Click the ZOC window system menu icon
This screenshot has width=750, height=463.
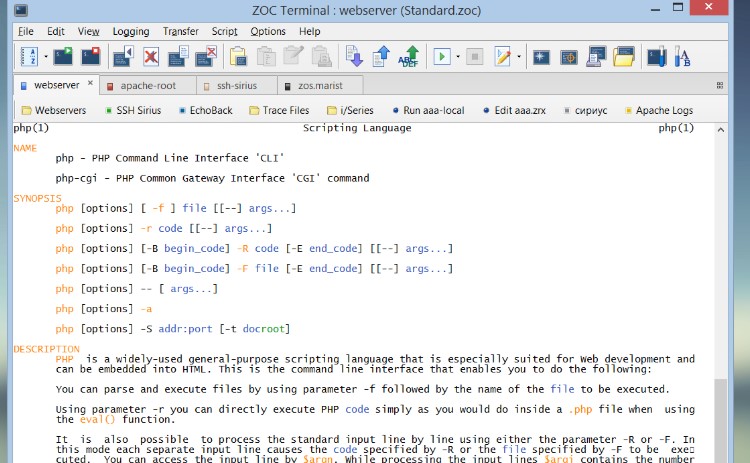[21, 10]
